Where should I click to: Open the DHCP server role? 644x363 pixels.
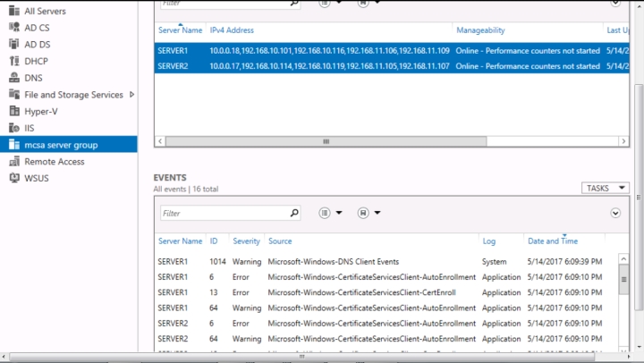(35, 61)
